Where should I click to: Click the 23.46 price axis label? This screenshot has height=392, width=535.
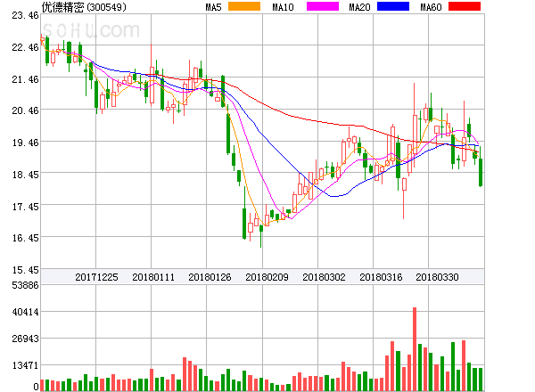coord(25,15)
